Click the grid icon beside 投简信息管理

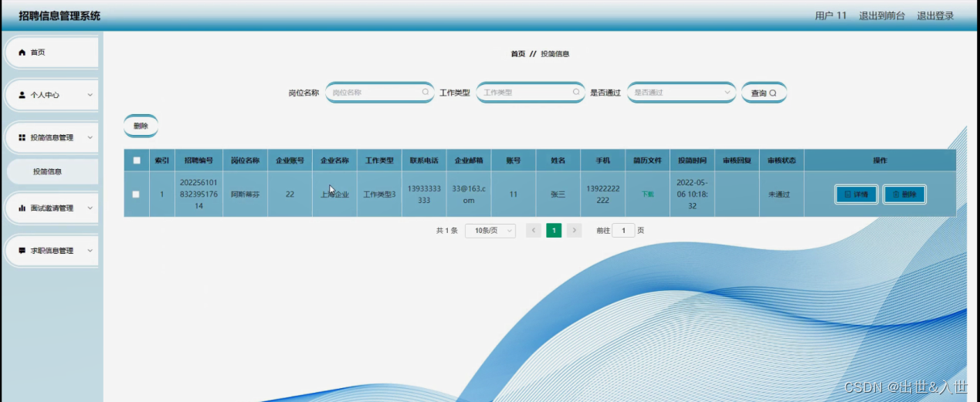point(22,137)
